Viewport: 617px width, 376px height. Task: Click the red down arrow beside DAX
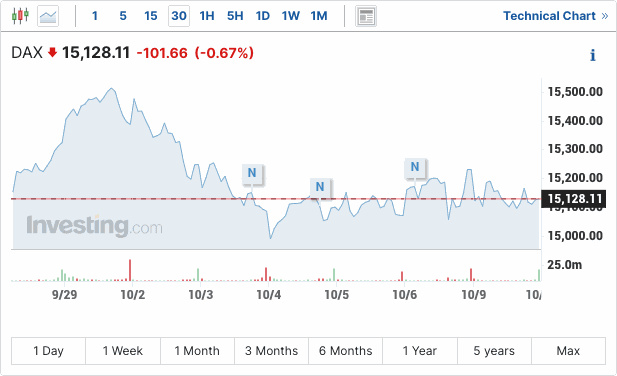tap(52, 52)
